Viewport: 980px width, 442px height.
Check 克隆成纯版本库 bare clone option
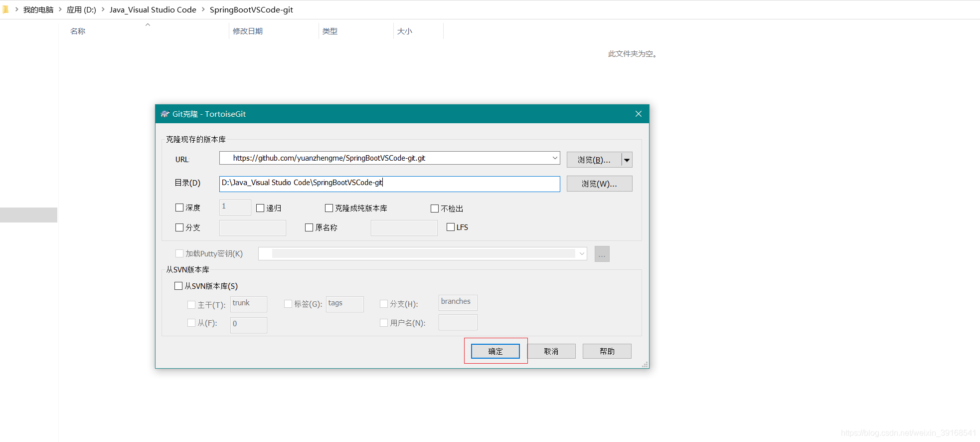pos(329,208)
